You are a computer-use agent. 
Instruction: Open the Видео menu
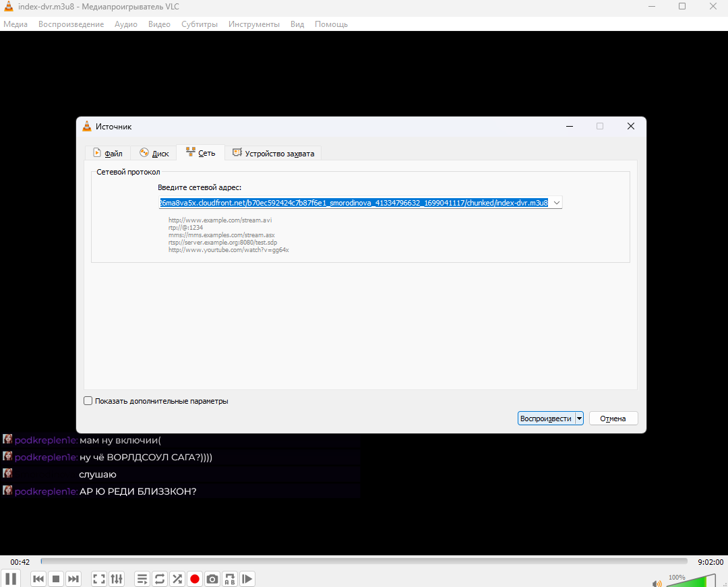[159, 24]
